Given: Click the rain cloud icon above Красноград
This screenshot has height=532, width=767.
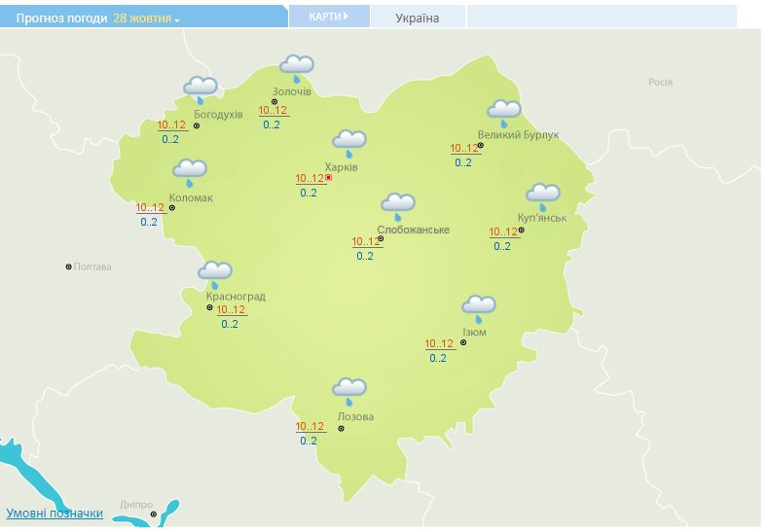Looking at the screenshot, I should pos(215,275).
